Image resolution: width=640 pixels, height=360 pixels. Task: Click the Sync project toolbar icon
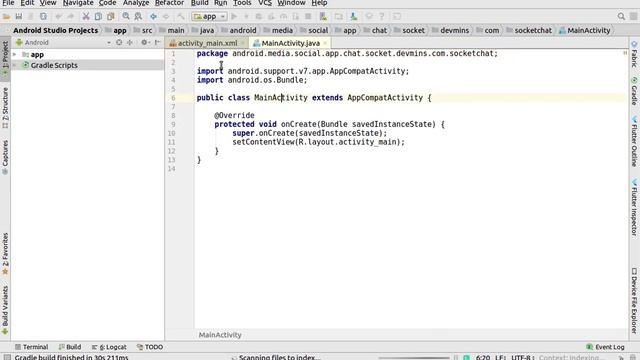click(43, 17)
